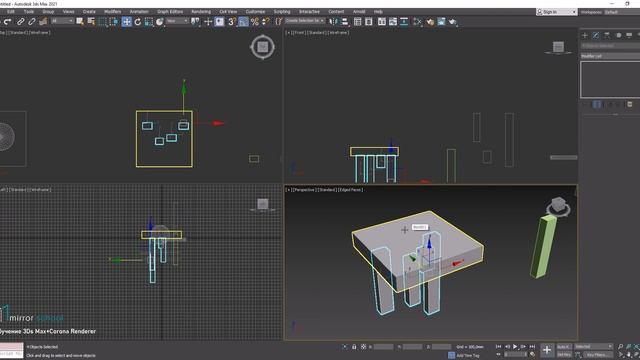The height and width of the screenshot is (360, 640).
Task: Switch to Create panel tab (plus icon)
Action: pyautogui.click(x=585, y=36)
